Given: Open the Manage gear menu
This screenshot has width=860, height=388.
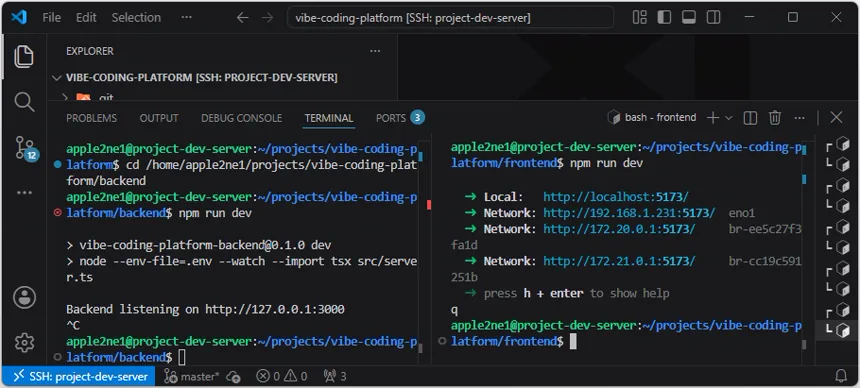Looking at the screenshot, I should (24, 342).
